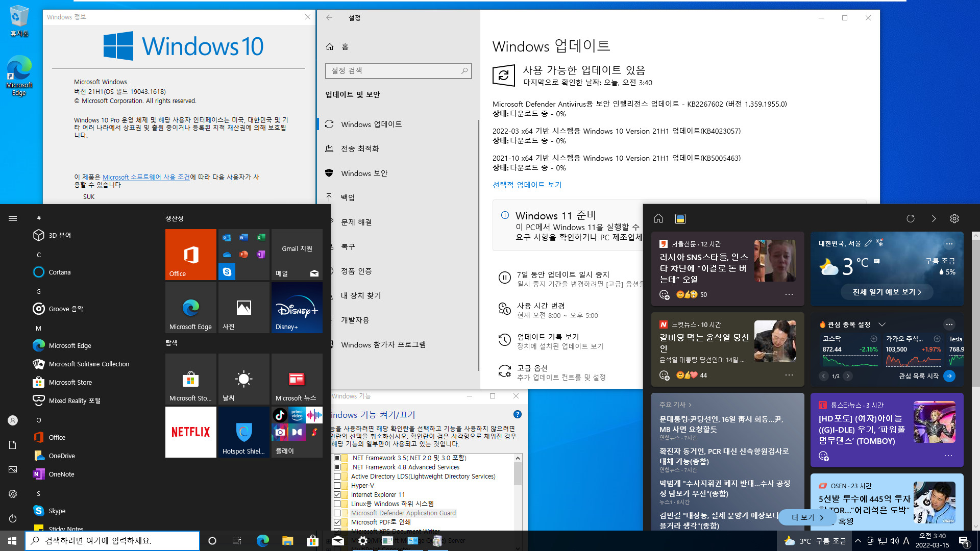Launch OneNote from the app list
This screenshot has width=980, height=551.
point(92,474)
